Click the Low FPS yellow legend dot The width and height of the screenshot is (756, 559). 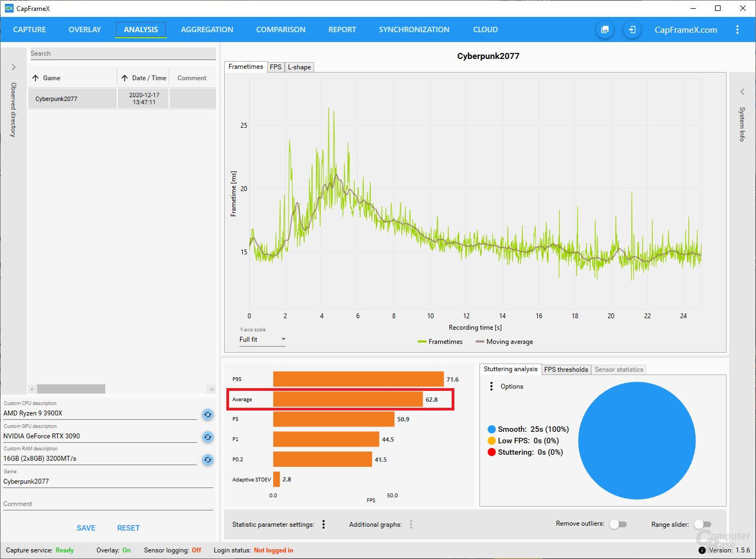[491, 441]
